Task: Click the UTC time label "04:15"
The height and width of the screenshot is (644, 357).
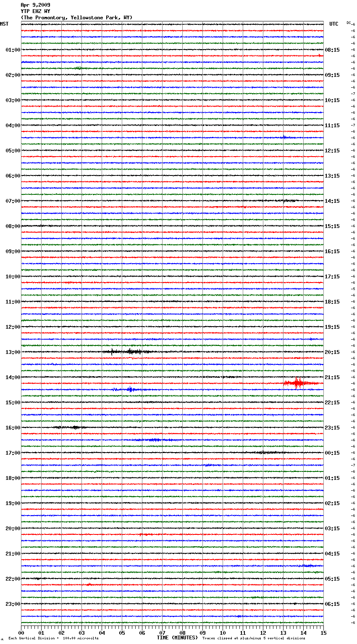Action: [332, 554]
